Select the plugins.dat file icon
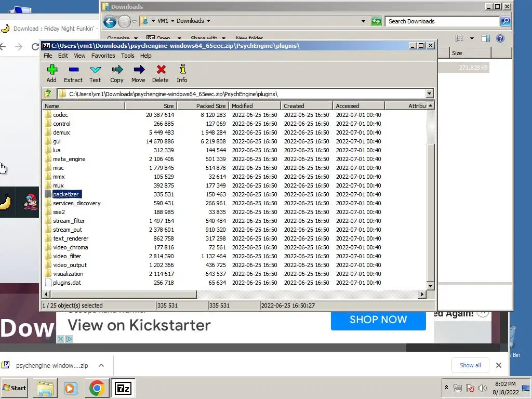The image size is (532, 399). (48, 282)
